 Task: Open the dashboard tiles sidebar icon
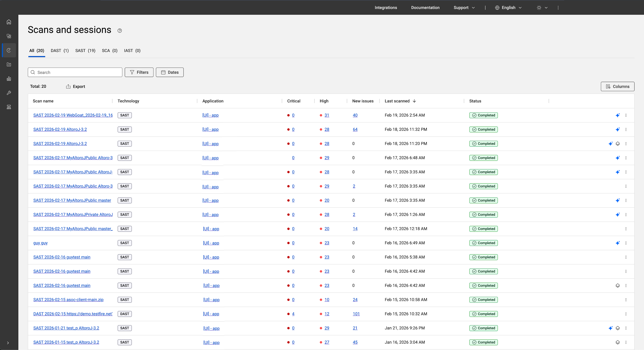[9, 36]
